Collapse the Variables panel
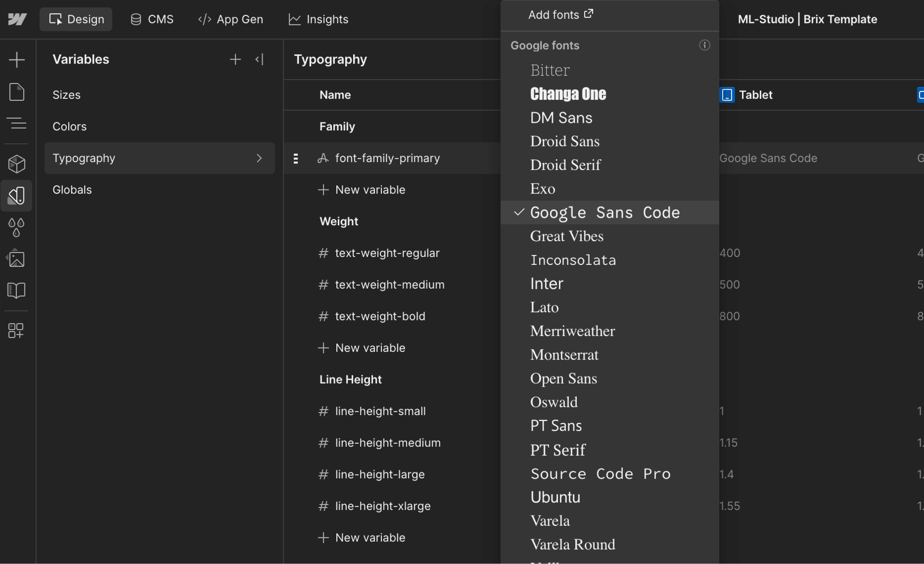Viewport: 924px width, 564px height. tap(259, 59)
